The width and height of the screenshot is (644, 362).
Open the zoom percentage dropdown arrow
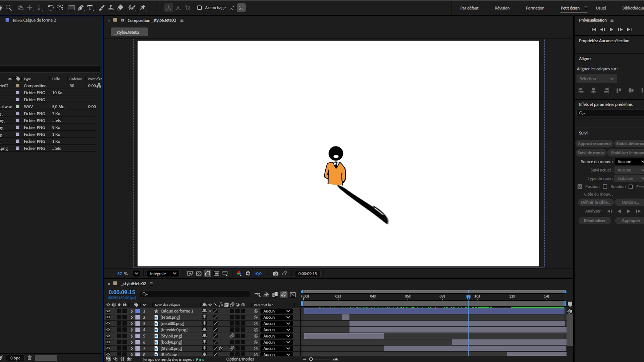click(136, 274)
